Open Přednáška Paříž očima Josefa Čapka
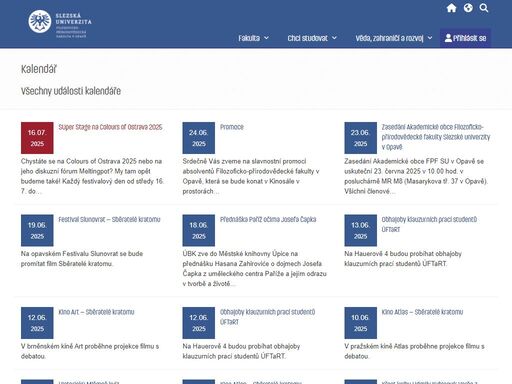The width and height of the screenshot is (512, 384). (x=268, y=219)
